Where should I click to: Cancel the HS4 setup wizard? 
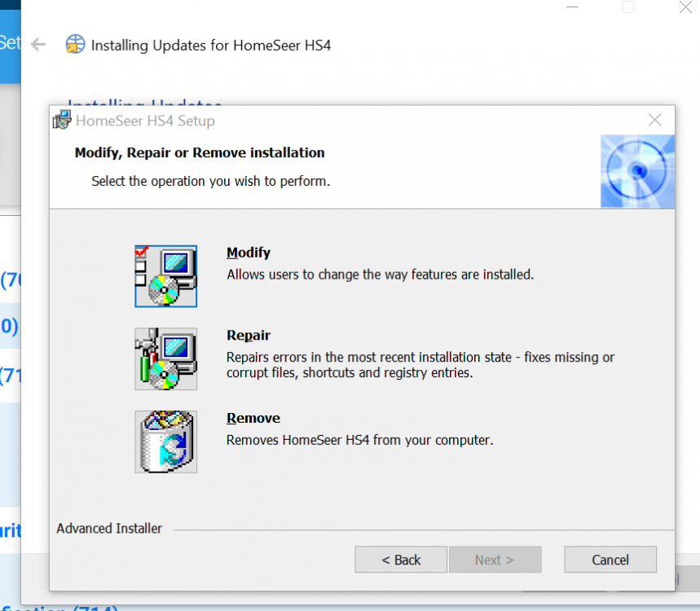(x=610, y=559)
